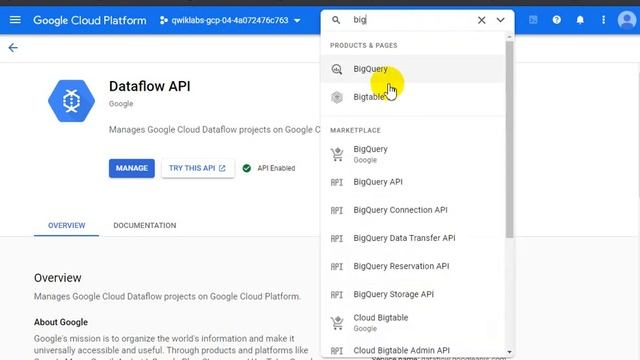This screenshot has height=360, width=640.
Task: Click the green API Enabled checkmark icon
Action: [x=247, y=168]
